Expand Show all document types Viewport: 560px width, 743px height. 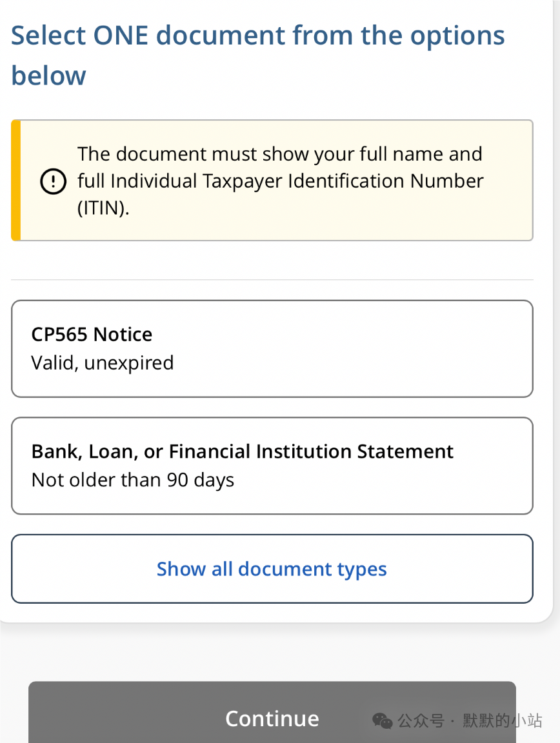tap(272, 569)
